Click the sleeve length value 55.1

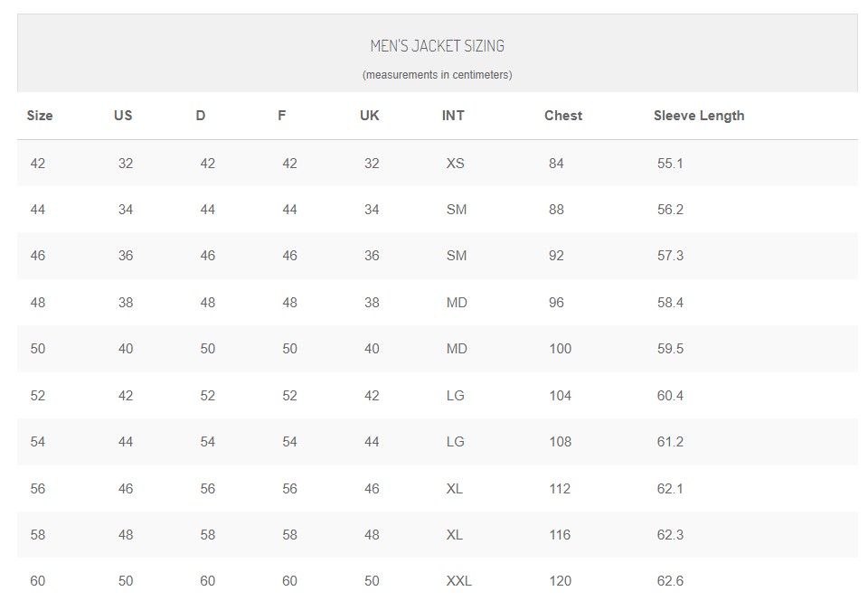pos(670,164)
